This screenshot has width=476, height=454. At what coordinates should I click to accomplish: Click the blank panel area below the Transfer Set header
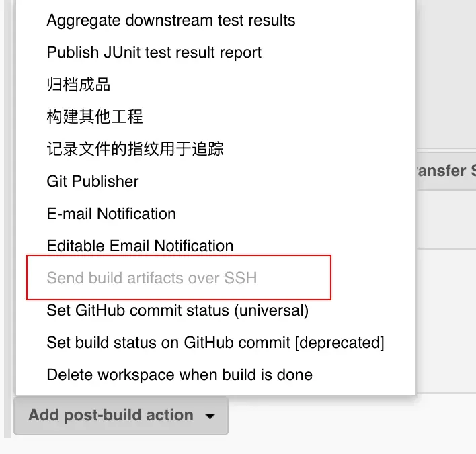click(445, 222)
